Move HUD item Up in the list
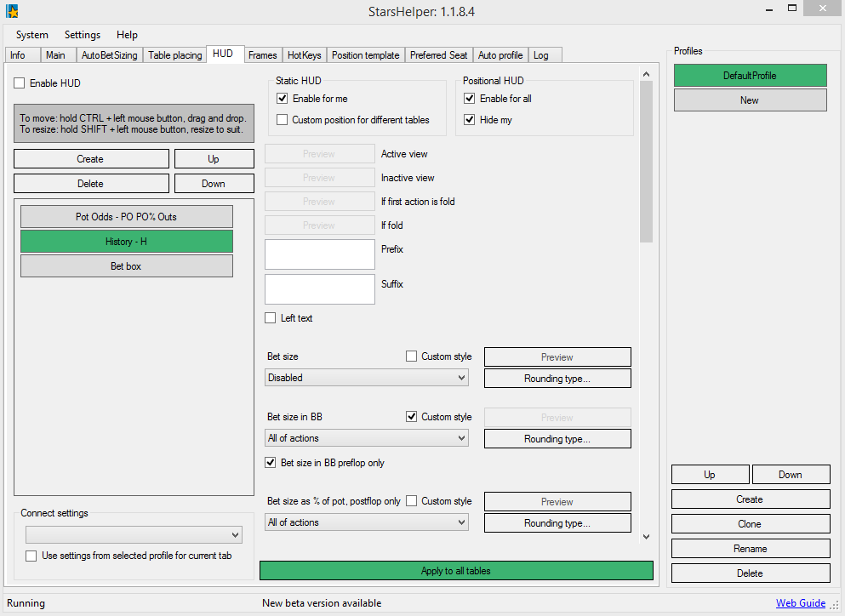Image resolution: width=845 pixels, height=616 pixels. tap(214, 159)
